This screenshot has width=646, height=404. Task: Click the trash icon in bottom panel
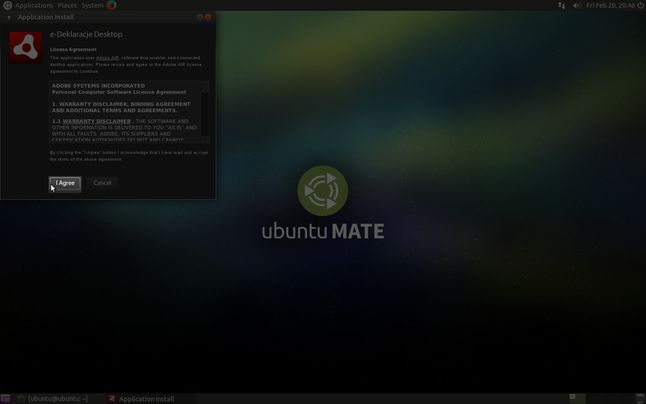(640, 398)
